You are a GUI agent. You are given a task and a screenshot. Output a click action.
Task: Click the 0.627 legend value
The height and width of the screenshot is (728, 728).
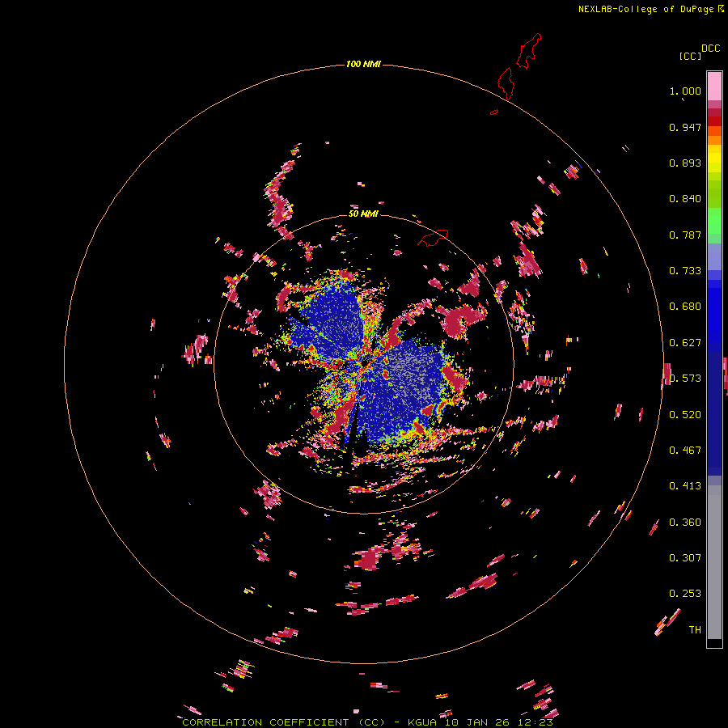click(x=685, y=343)
